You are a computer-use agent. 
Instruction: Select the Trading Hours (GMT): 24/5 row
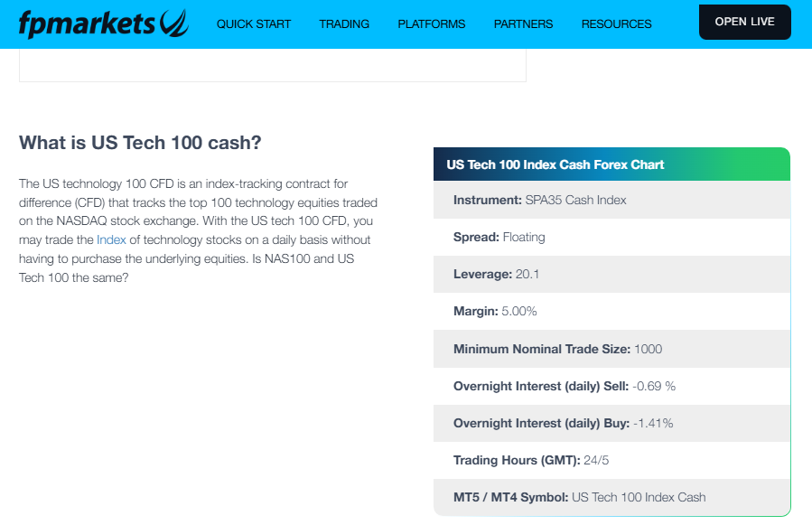[611, 460]
